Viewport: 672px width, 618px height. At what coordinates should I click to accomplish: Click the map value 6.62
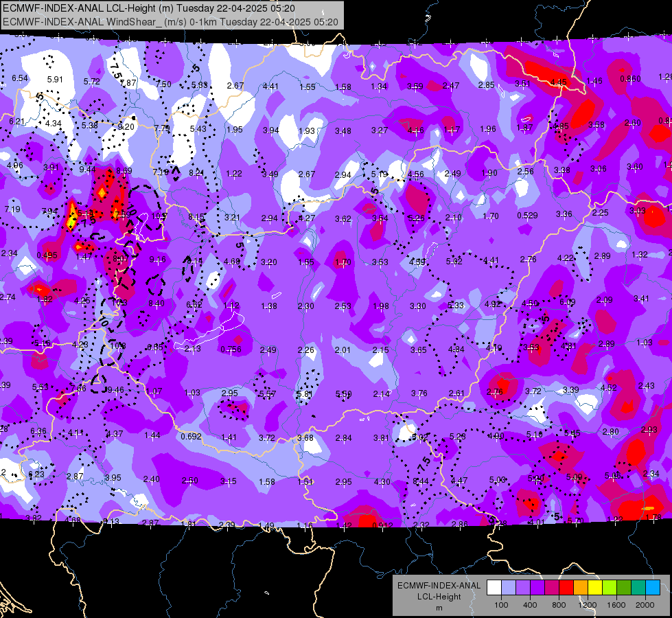click(x=194, y=304)
